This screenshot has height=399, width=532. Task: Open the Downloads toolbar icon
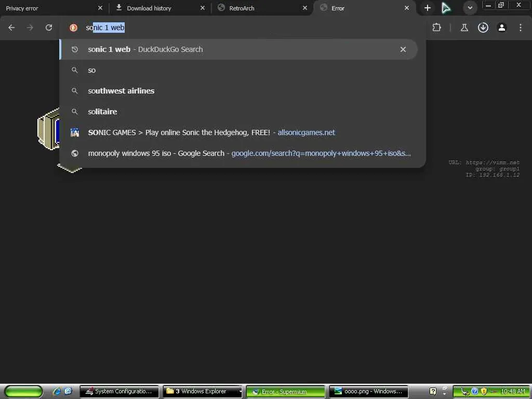point(483,28)
